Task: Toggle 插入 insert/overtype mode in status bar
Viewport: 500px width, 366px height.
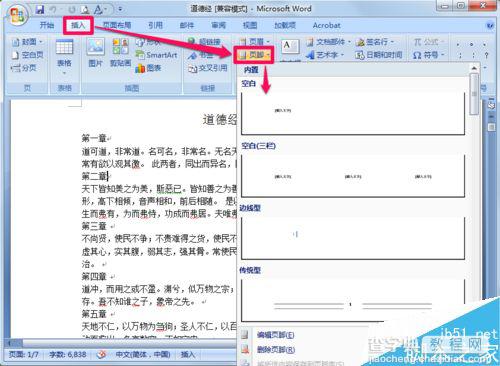Action: click(x=187, y=355)
